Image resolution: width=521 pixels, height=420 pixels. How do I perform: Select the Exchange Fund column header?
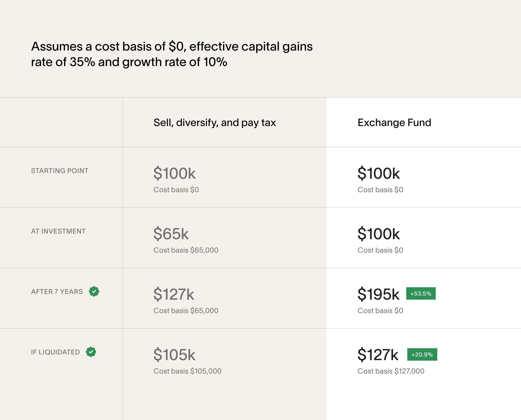[394, 123]
